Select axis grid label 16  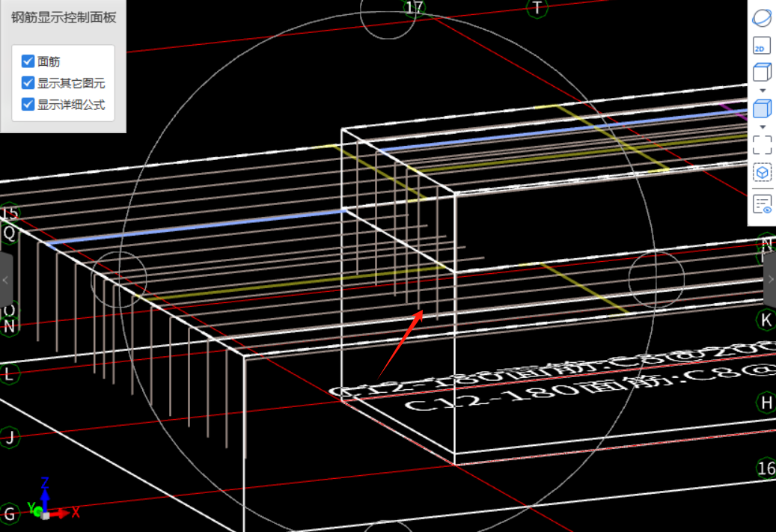click(x=766, y=468)
